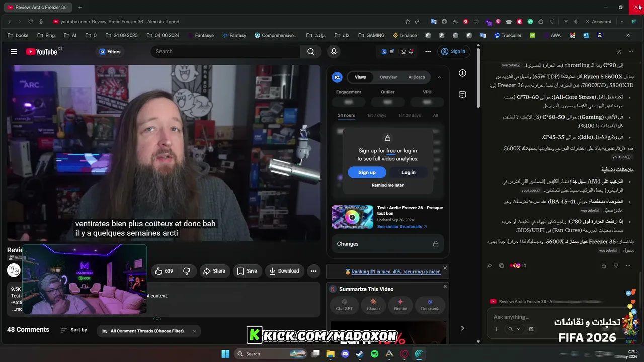The height and width of the screenshot is (362, 644).
Task: Submit with the YouTube search magnifier button
Action: (311, 52)
